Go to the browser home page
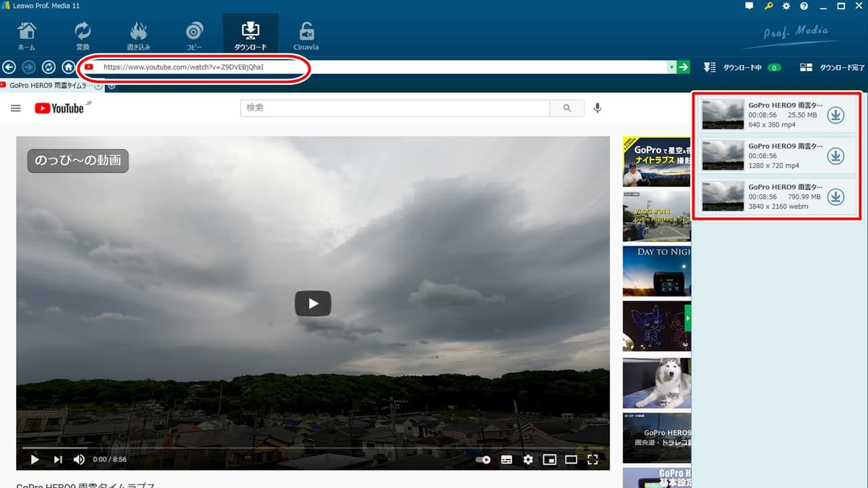868x488 pixels. coord(68,67)
